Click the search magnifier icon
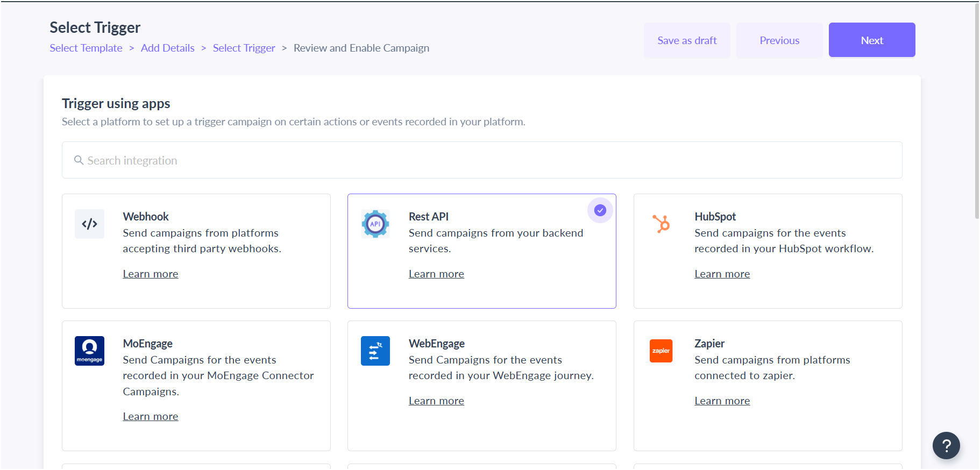Viewport: 980px width, 470px height. pyautogui.click(x=79, y=160)
